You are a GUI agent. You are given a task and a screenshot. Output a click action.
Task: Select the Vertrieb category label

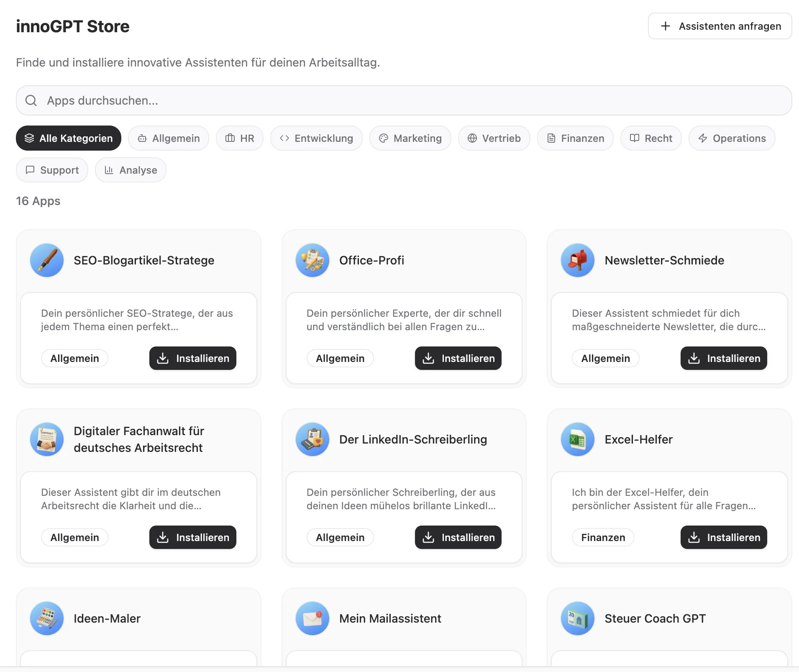click(502, 138)
